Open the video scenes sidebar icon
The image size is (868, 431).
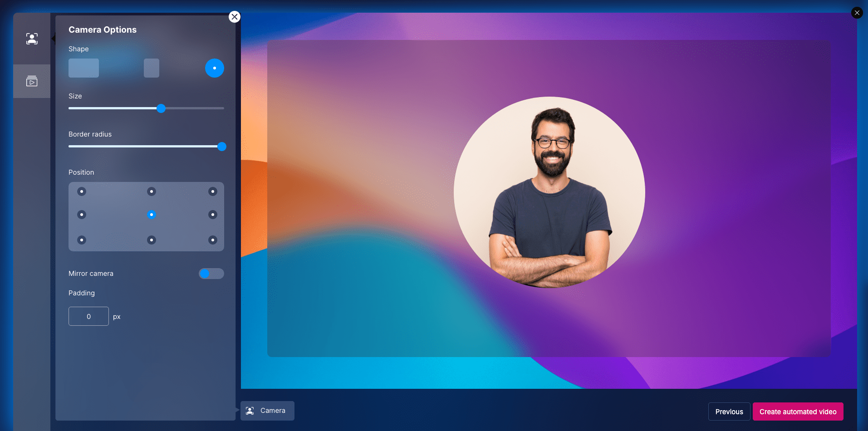tap(32, 81)
